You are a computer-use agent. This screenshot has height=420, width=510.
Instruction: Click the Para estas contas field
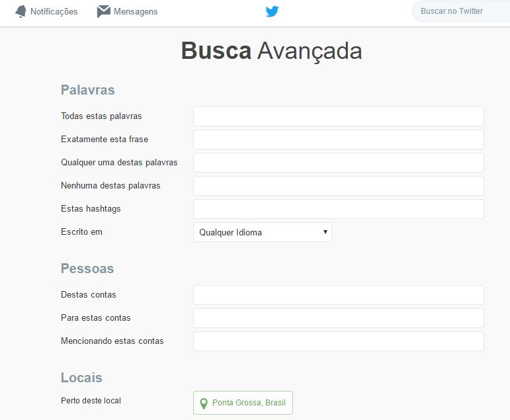[339, 318]
